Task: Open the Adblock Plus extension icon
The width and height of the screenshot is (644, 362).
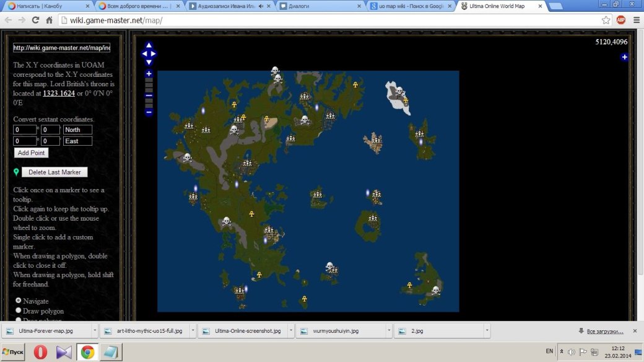Action: (621, 20)
